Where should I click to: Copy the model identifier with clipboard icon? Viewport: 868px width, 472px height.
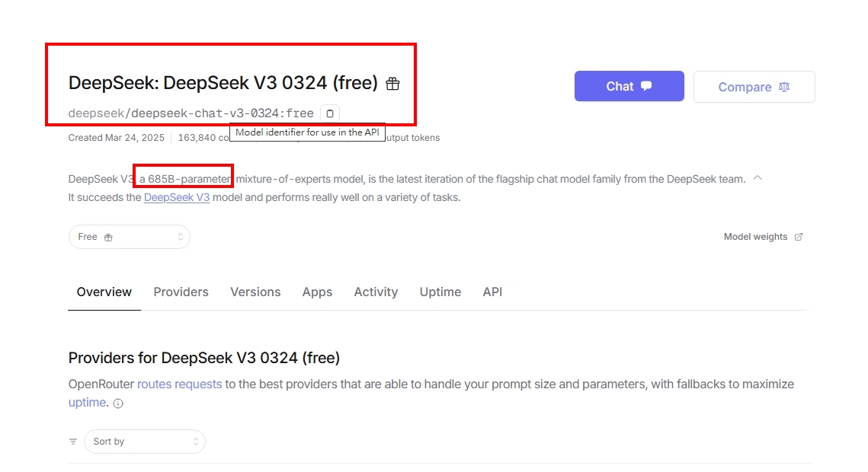coord(330,113)
